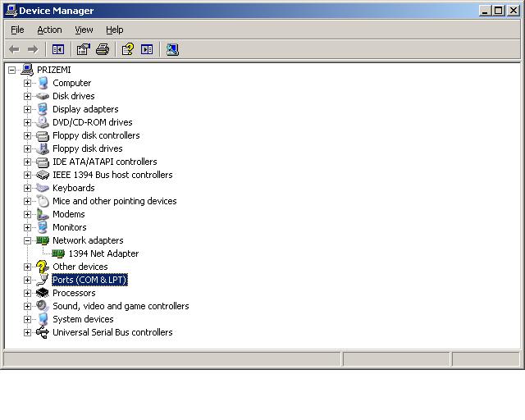Select the Floppy disk drives label
525x420 pixels.
(x=88, y=148)
